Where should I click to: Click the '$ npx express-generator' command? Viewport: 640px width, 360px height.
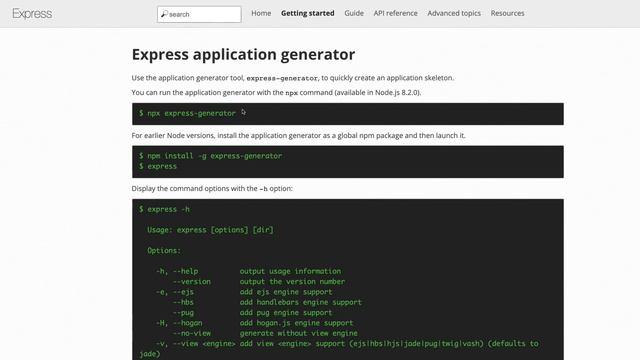tap(187, 113)
